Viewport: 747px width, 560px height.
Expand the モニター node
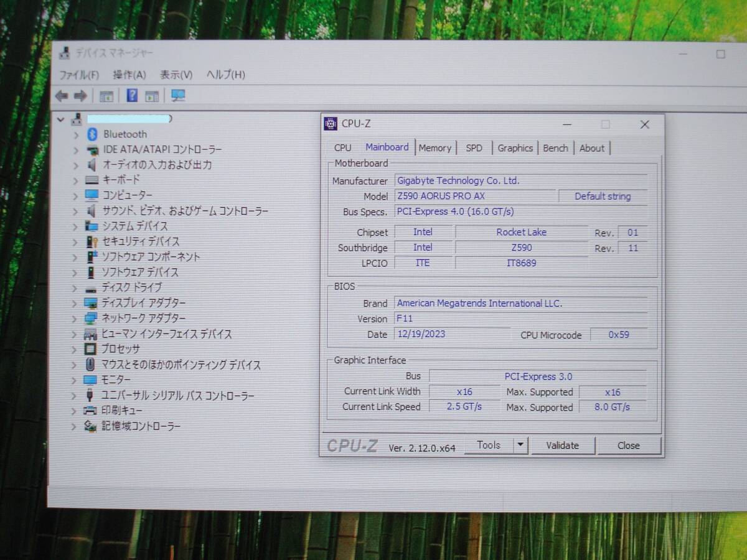74,380
